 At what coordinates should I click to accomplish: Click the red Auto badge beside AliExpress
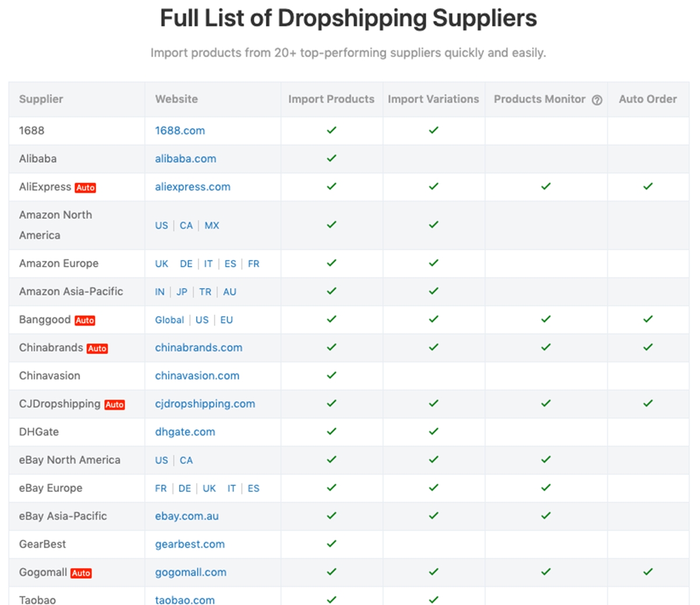[x=85, y=188]
